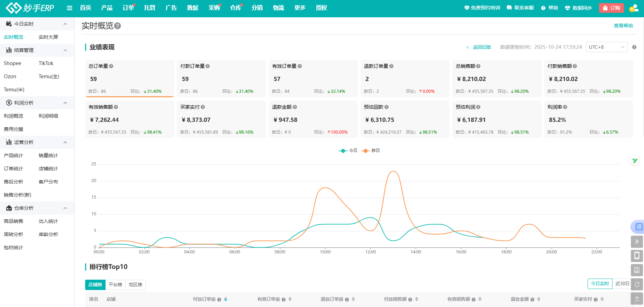Open the 仓库 top menu
Viewport: 644px width, 307px height.
click(235, 8)
